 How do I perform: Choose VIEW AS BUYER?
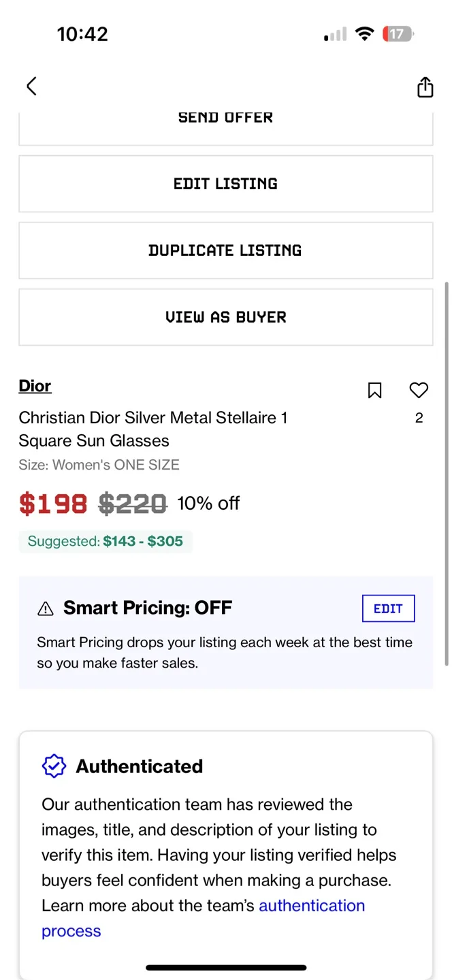pos(225,316)
